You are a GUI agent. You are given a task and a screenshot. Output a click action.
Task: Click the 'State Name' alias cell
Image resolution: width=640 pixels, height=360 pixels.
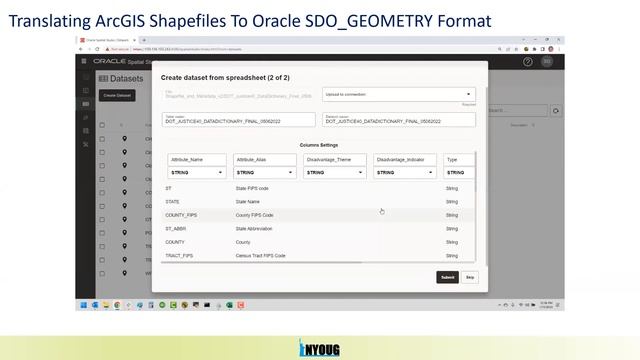pos(247,202)
